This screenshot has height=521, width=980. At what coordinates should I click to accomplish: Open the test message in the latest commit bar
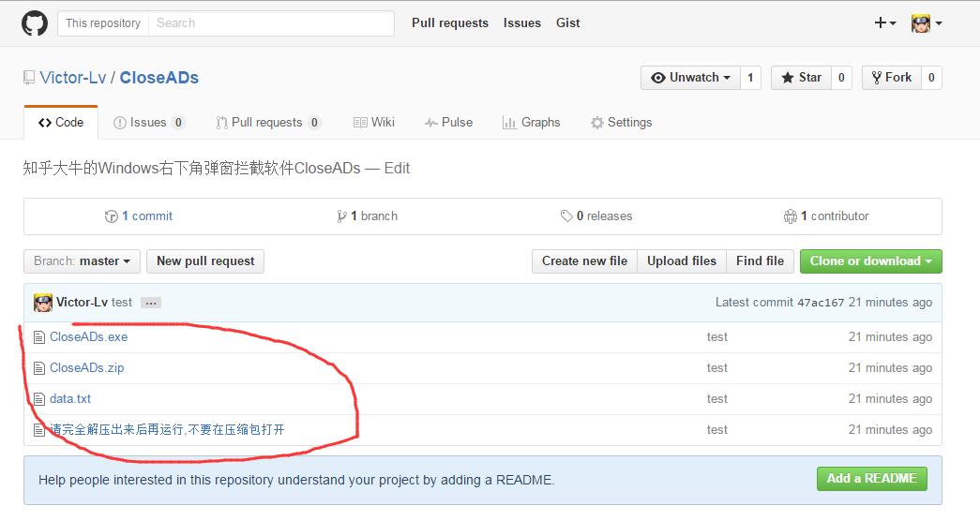pyautogui.click(x=122, y=303)
